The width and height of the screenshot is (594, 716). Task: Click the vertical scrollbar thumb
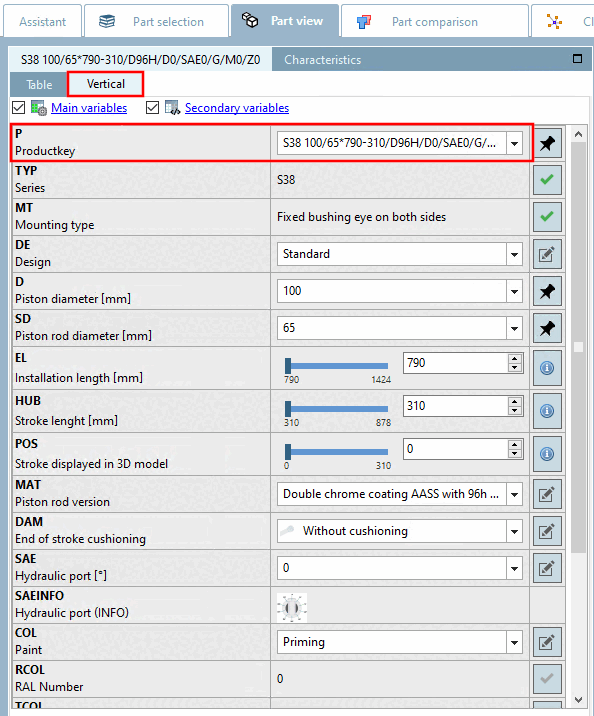coord(578,347)
